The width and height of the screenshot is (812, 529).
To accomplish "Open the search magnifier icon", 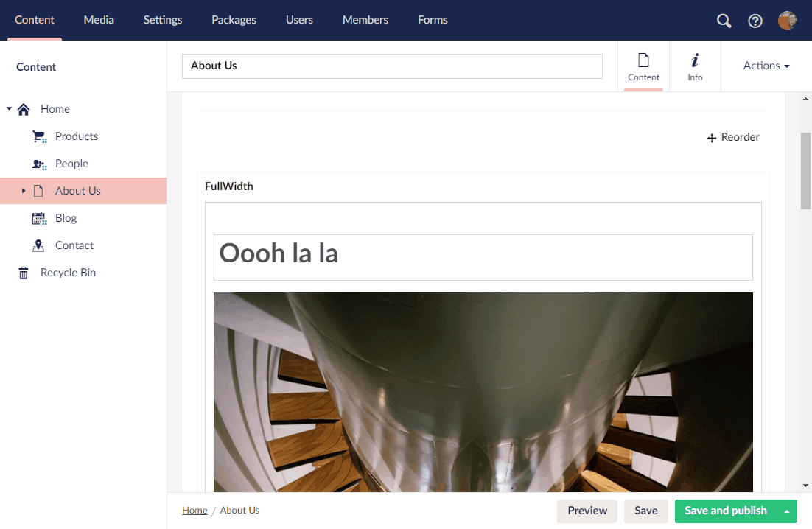I will point(724,21).
